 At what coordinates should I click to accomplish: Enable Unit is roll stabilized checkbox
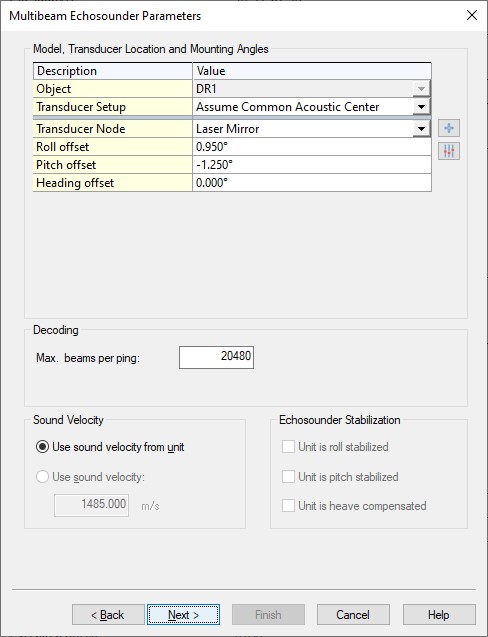[288, 447]
